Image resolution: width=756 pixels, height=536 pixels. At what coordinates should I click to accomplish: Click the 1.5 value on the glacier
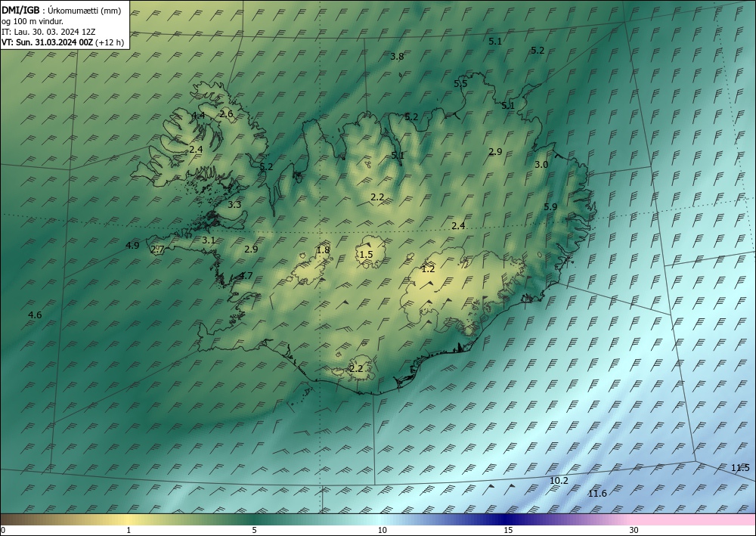[366, 254]
